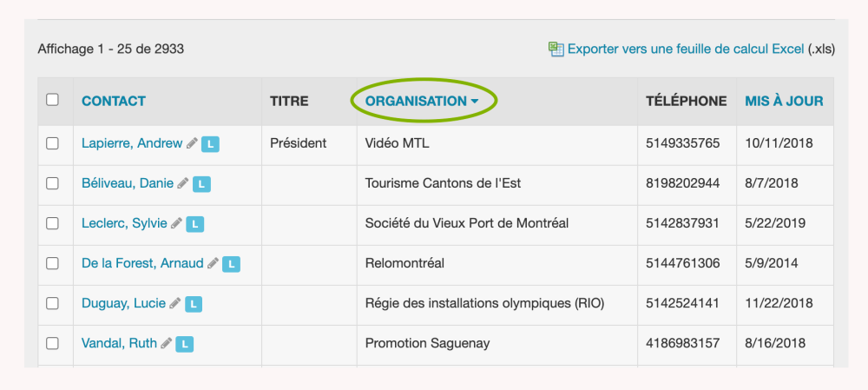
Task: Click the Excel spreadsheet export icon
Action: [x=556, y=50]
